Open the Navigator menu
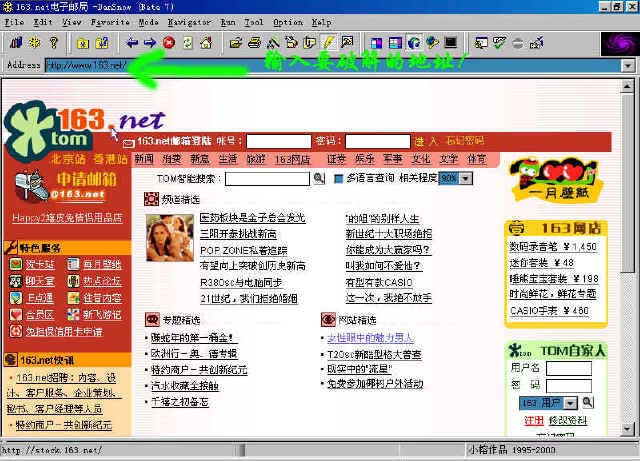640x461 pixels. coord(189,22)
